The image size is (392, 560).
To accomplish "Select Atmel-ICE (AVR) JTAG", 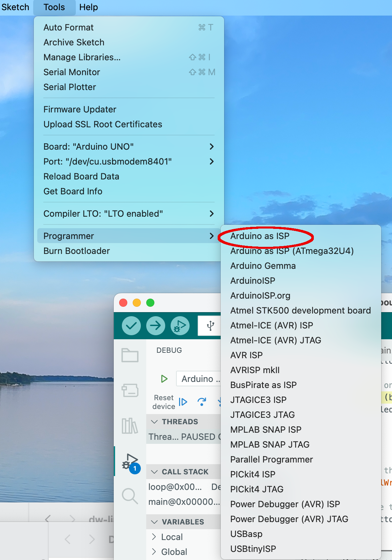I will (x=301, y=340).
